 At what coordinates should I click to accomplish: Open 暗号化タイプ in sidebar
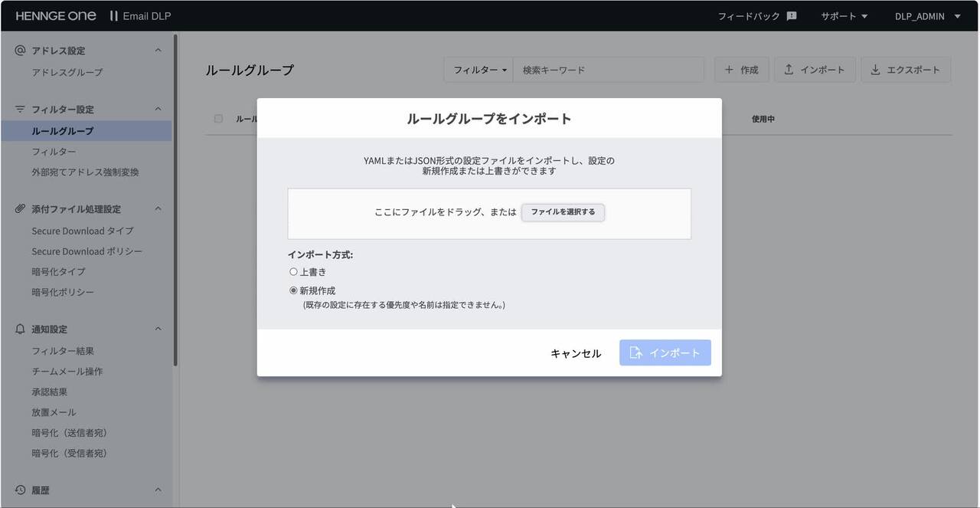click(x=58, y=272)
